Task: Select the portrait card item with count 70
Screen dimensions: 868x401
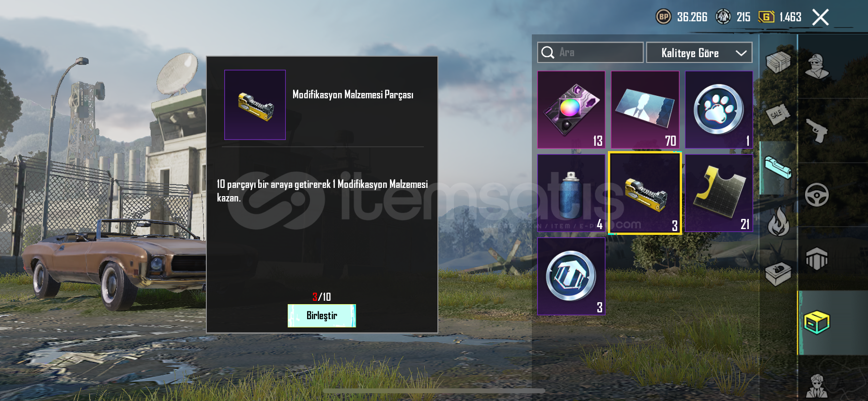Action: 645,110
